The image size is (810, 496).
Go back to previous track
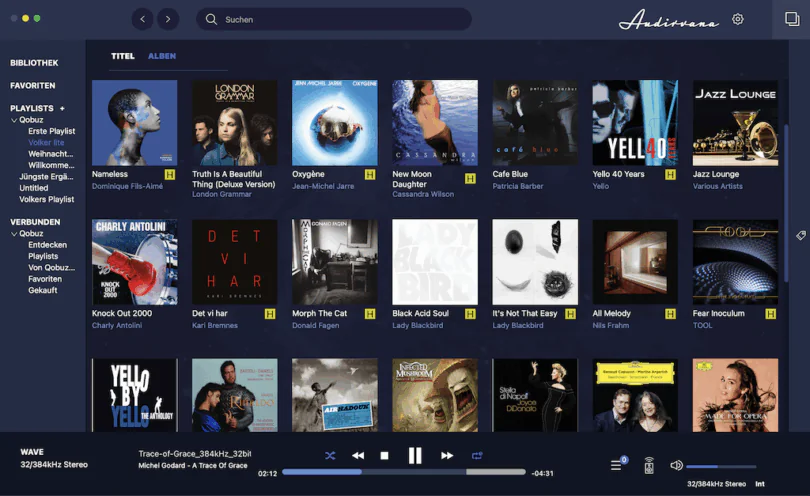(357, 456)
